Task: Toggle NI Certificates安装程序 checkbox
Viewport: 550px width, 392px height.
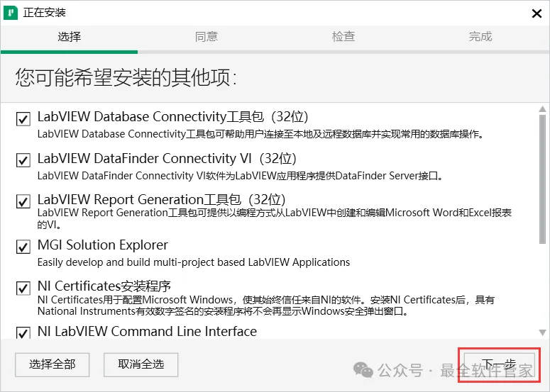Action: pyautogui.click(x=23, y=289)
